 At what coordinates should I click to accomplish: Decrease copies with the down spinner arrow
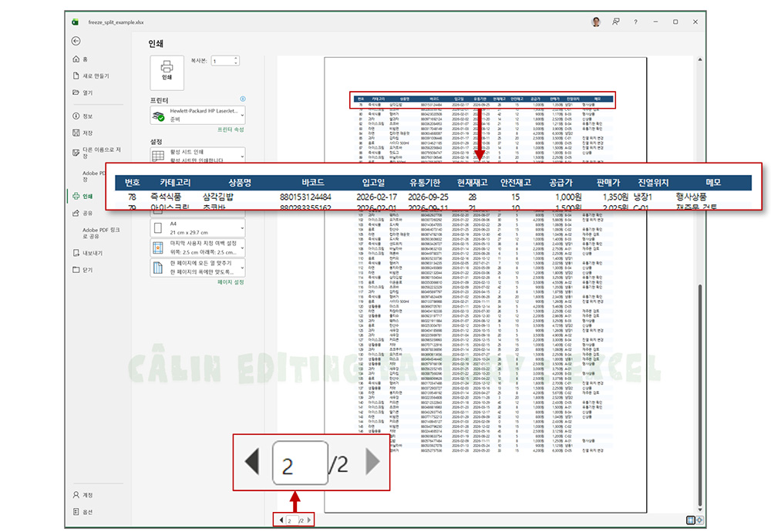(236, 63)
